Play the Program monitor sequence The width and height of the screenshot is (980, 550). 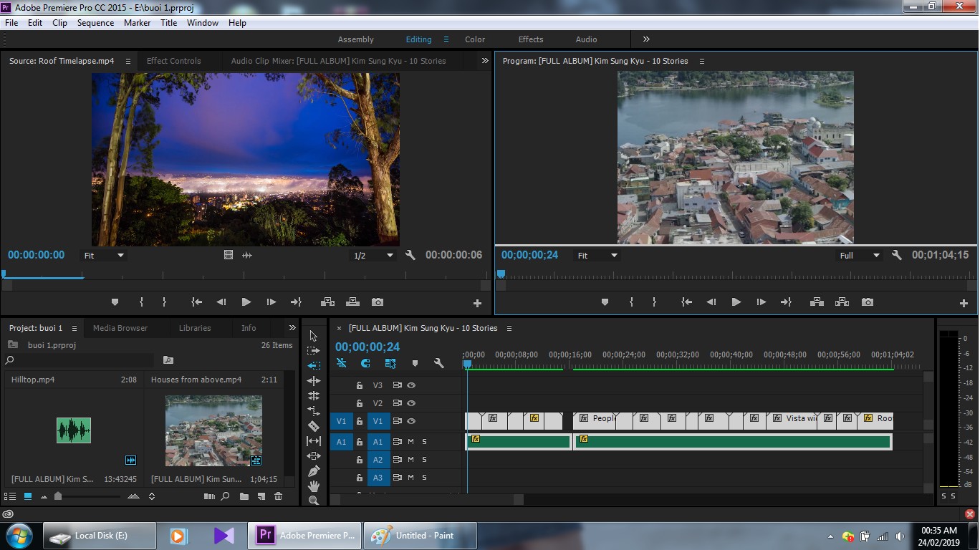(736, 302)
